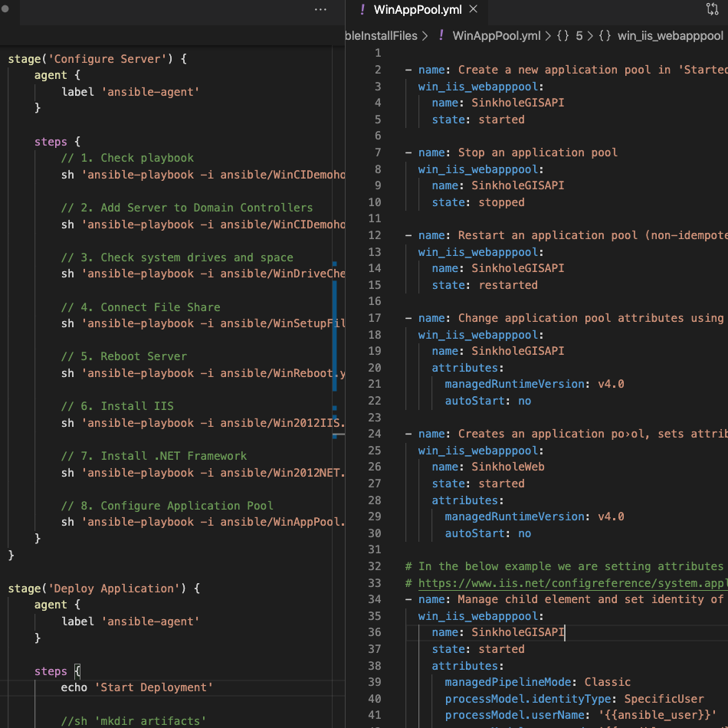This screenshot has height=728, width=728.
Task: Click the '// 6. Install IIS' comment
Action: coord(117,406)
